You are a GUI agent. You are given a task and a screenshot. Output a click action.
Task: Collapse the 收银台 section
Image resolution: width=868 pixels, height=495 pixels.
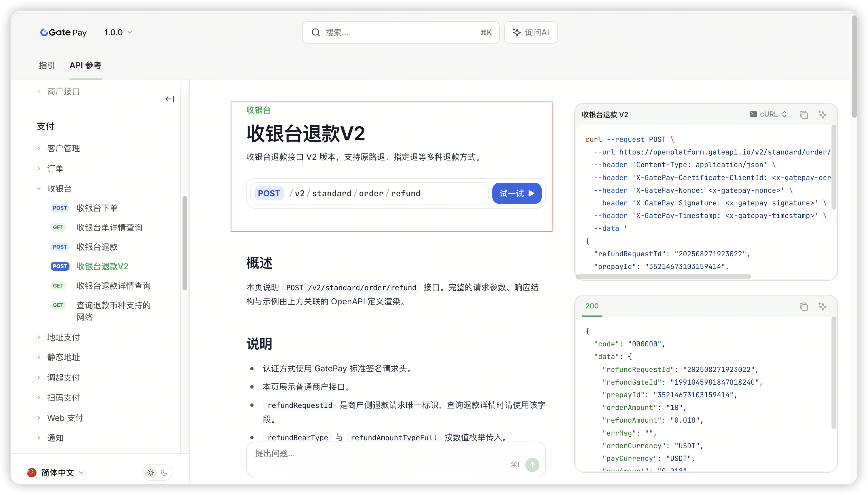54,189
